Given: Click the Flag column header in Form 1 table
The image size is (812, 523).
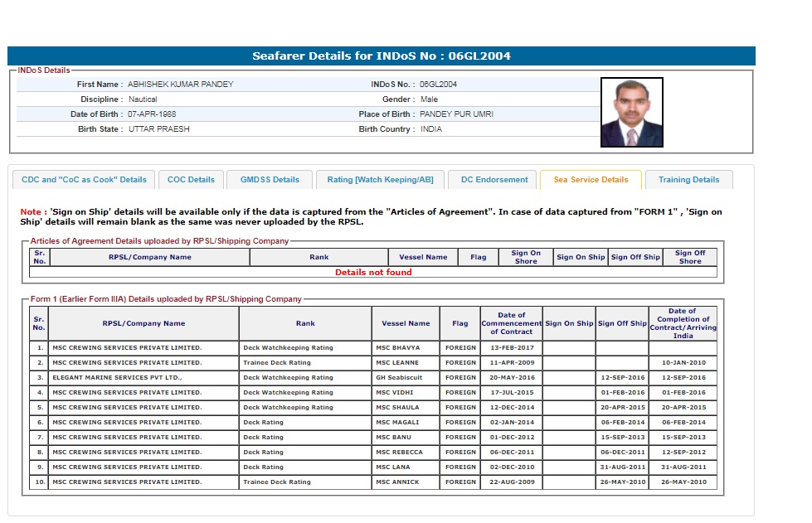Looking at the screenshot, I should coord(460,323).
